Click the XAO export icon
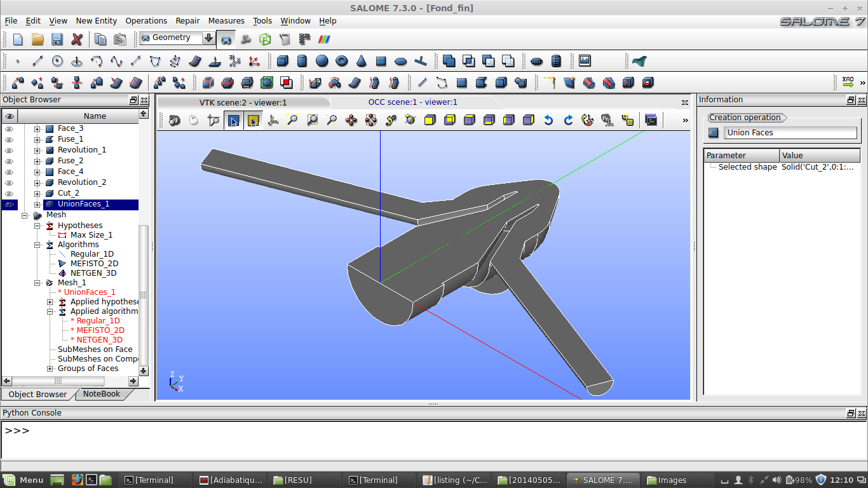The height and width of the screenshot is (488, 868). tap(848, 83)
